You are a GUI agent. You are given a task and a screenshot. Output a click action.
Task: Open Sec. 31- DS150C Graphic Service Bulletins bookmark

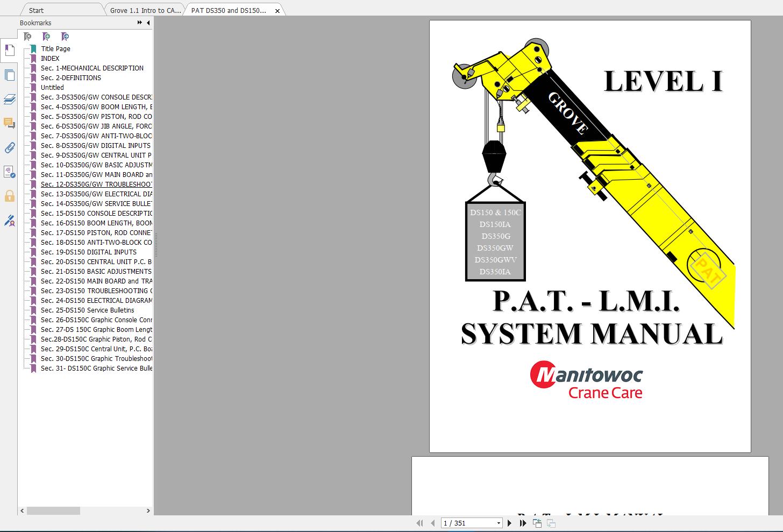tap(96, 368)
